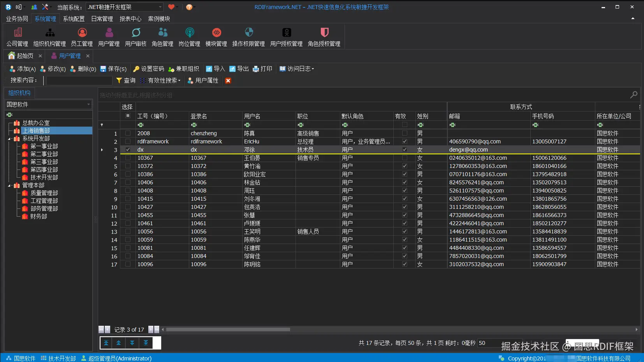Click the 导出 toolbar icon
This screenshot has width=644, height=362.
239,69
